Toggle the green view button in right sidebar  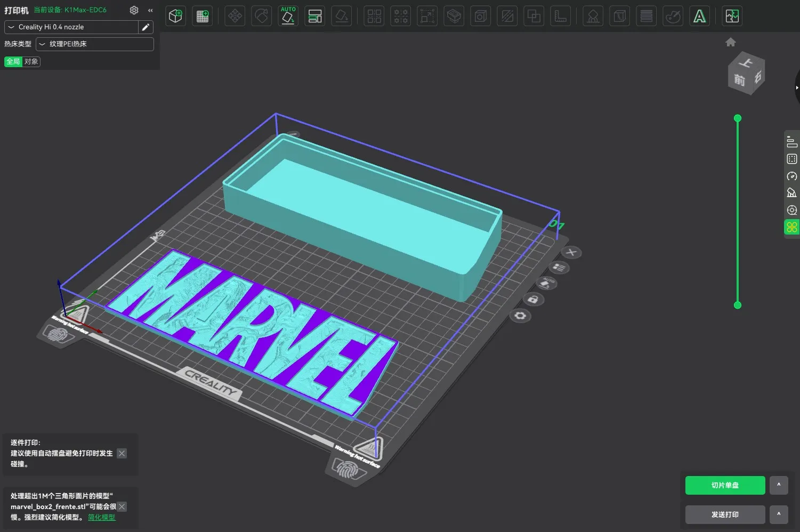791,227
